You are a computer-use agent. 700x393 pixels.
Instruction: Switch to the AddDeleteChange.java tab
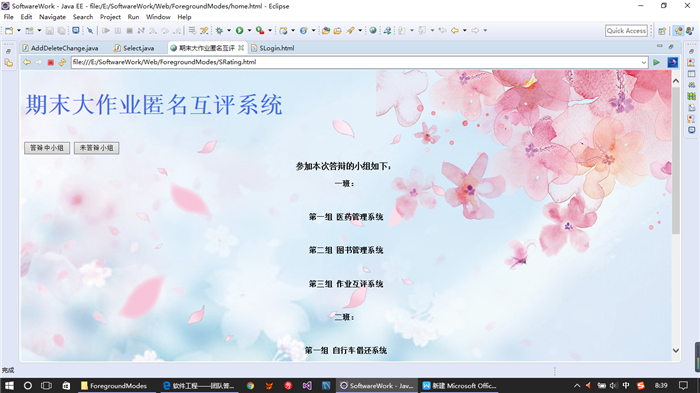tap(60, 48)
